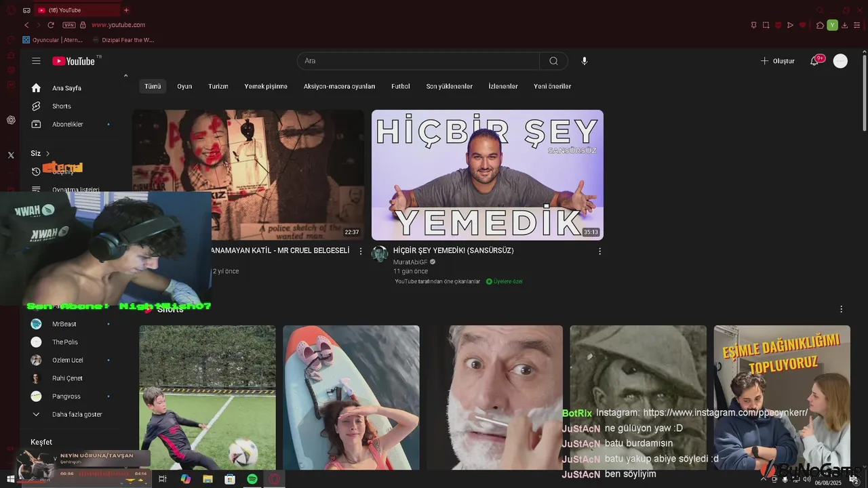The image size is (868, 488).
Task: Go back with the browser back arrow
Action: tap(26, 25)
